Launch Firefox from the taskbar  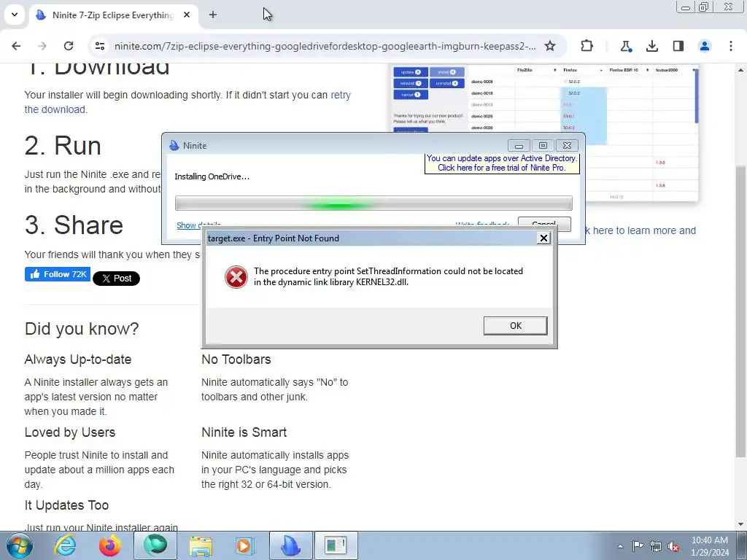pos(110,545)
